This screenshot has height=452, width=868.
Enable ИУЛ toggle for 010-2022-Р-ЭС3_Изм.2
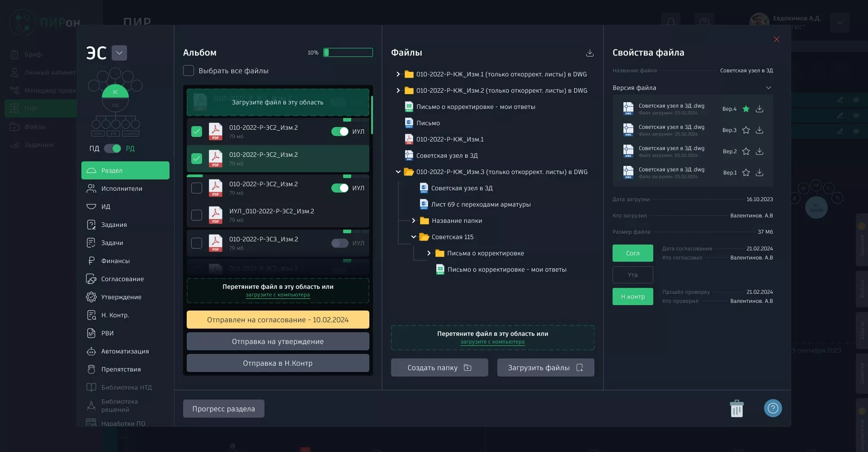click(340, 243)
